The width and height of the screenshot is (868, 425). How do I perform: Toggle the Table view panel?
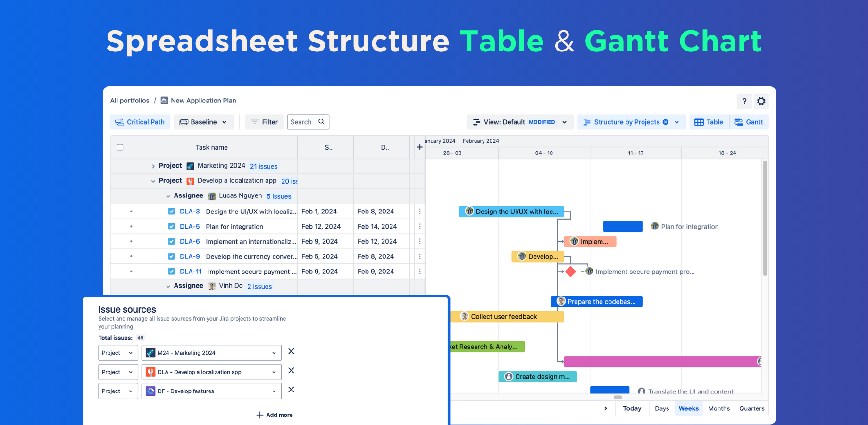(709, 122)
